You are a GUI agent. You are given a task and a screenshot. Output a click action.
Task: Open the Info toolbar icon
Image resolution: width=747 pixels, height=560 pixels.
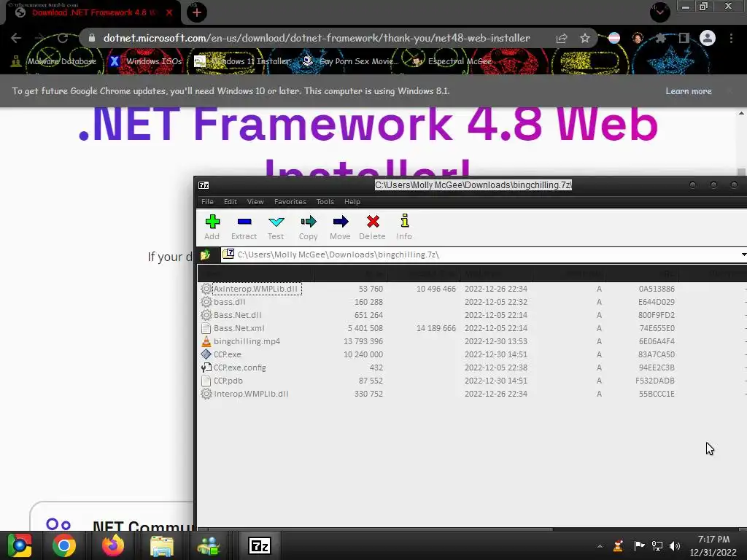coord(404,227)
